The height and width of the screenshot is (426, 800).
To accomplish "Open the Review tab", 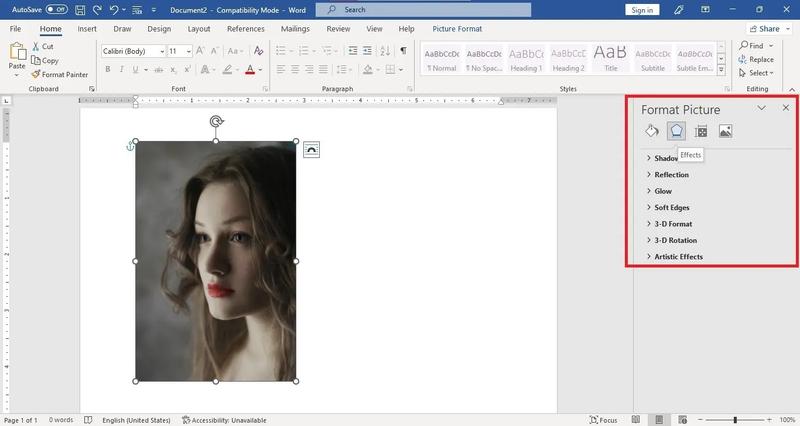I will pos(338,29).
